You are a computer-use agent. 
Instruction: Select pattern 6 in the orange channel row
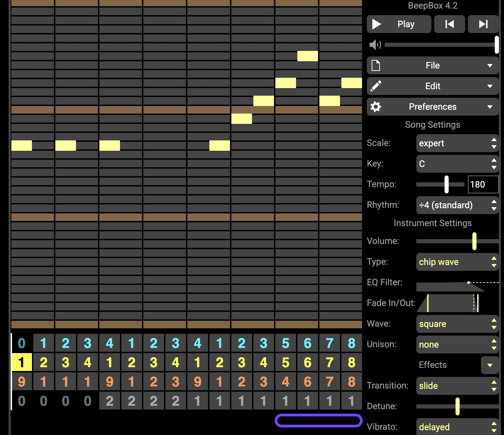point(308,382)
